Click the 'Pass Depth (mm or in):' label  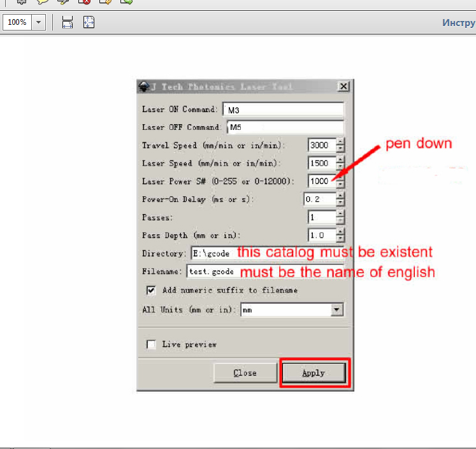point(191,236)
